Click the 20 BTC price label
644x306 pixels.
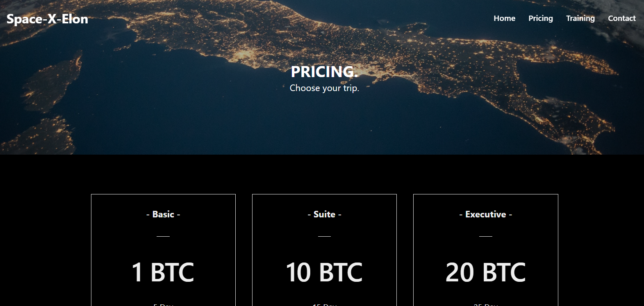pyautogui.click(x=485, y=272)
